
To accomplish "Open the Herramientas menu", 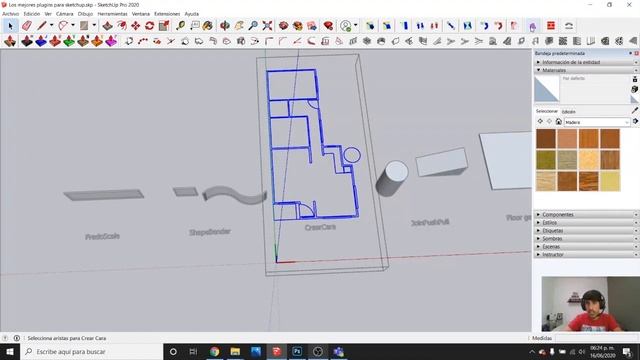I will click(112, 14).
